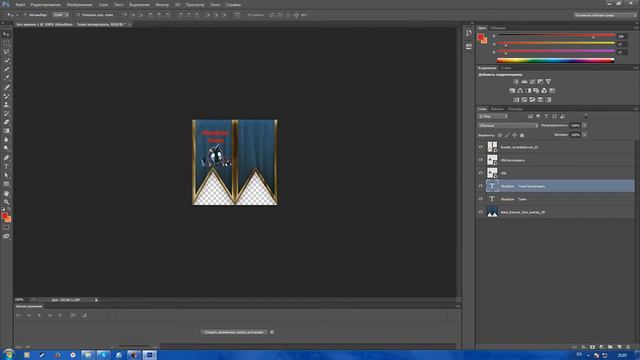Open timeline type dropdown arrow
Image resolution: width=640 pixels, height=360 pixels.
coord(272,332)
